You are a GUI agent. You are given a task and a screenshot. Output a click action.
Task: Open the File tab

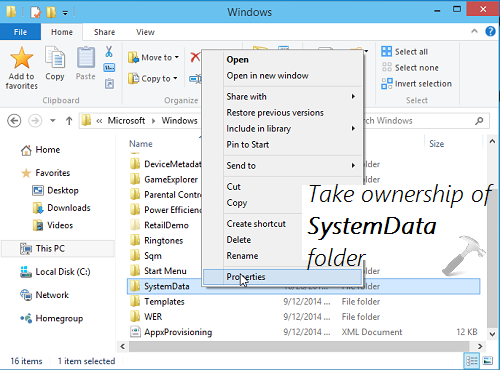point(20,32)
